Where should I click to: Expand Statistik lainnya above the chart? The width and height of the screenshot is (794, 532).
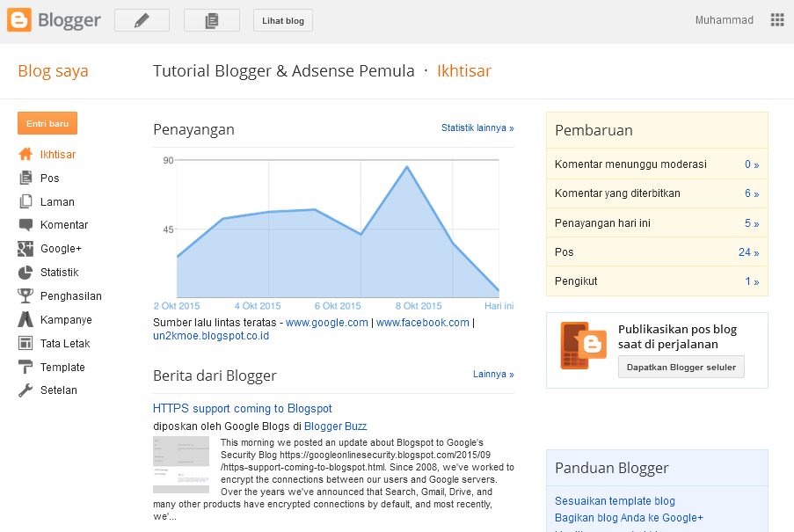[x=477, y=128]
